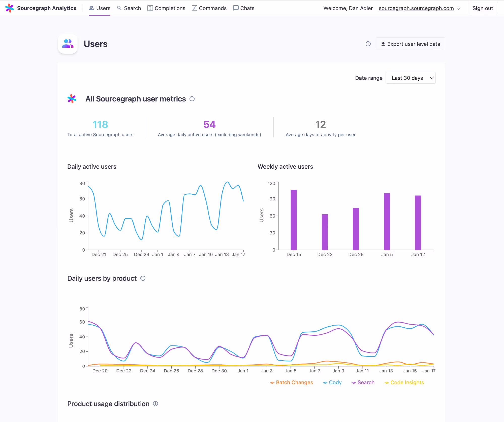
Task: Click the info icon beside Product usage distribution
Action: (x=155, y=404)
